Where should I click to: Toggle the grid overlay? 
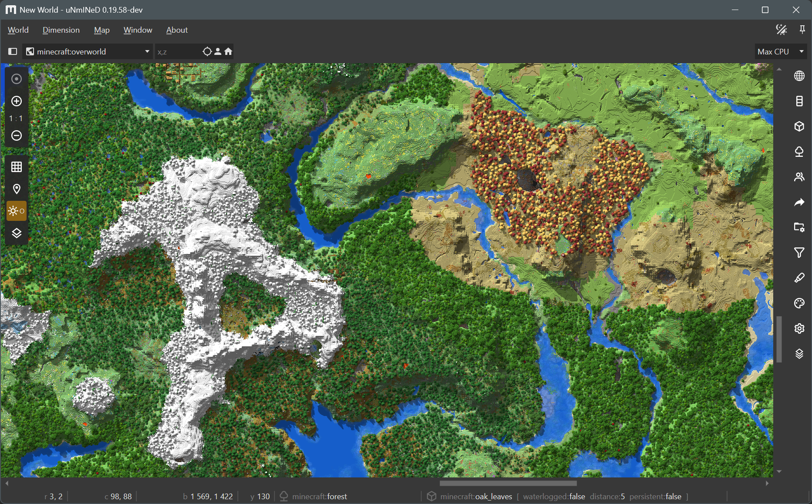pyautogui.click(x=17, y=167)
